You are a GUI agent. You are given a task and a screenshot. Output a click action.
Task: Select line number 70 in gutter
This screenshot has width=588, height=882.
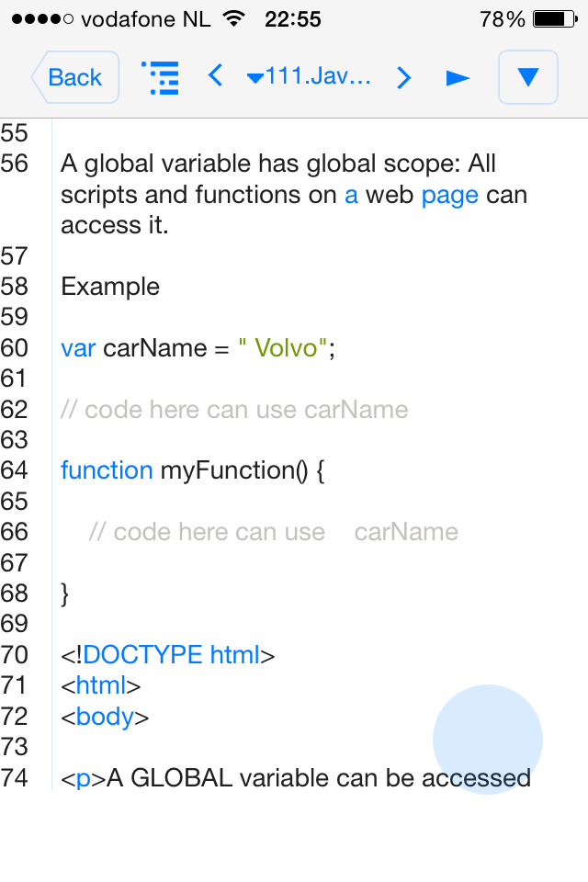tap(15, 655)
